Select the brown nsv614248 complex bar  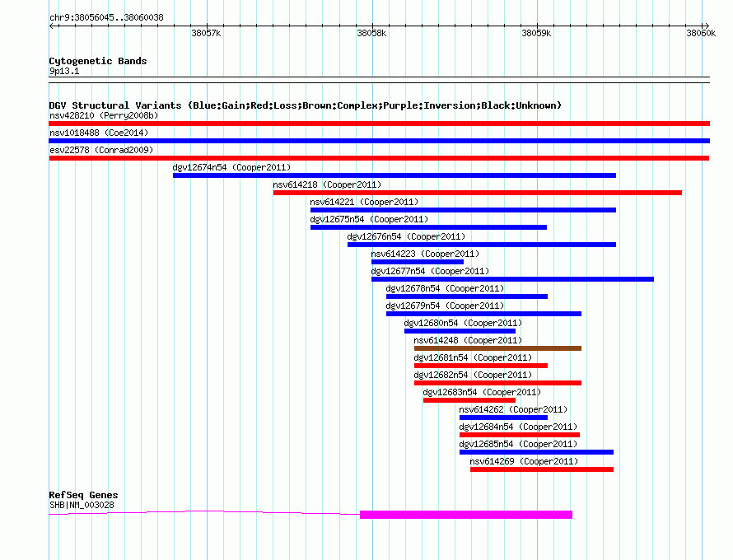coord(497,348)
